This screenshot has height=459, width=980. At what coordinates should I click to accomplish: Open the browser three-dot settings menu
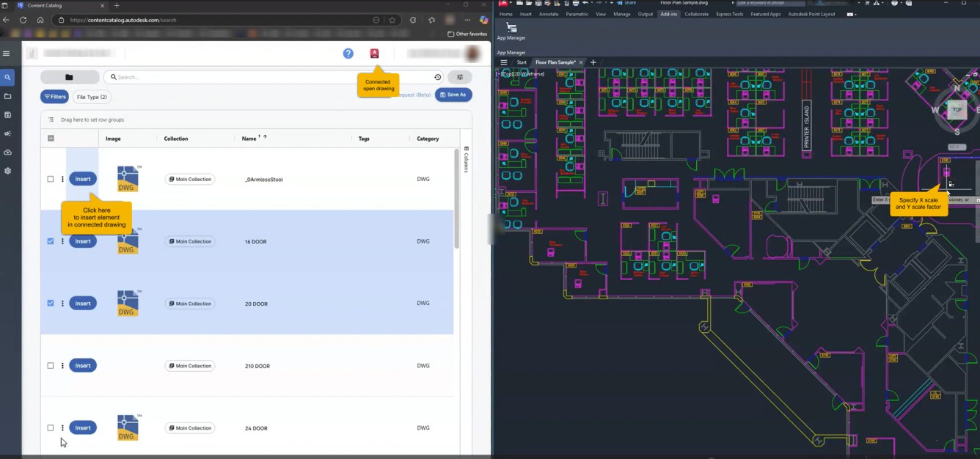(x=467, y=20)
